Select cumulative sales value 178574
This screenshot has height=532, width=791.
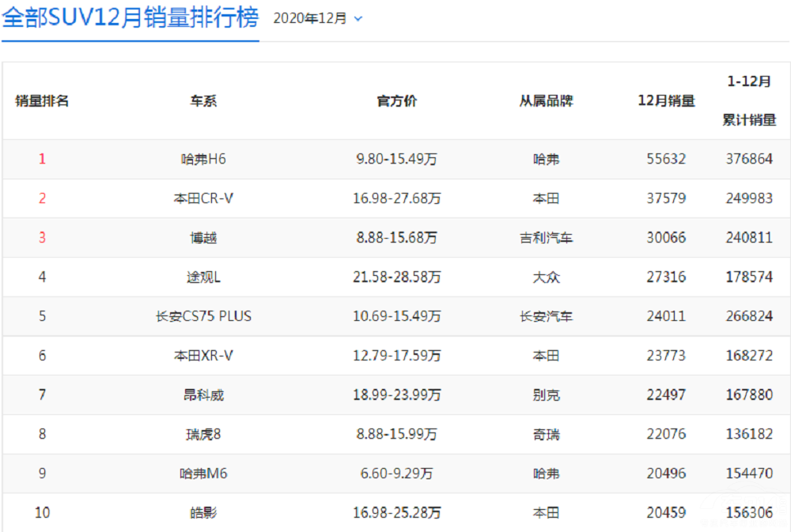coord(749,277)
